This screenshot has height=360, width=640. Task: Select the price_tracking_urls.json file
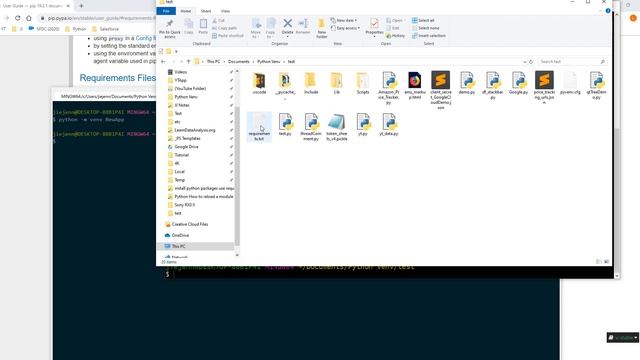pos(544,88)
